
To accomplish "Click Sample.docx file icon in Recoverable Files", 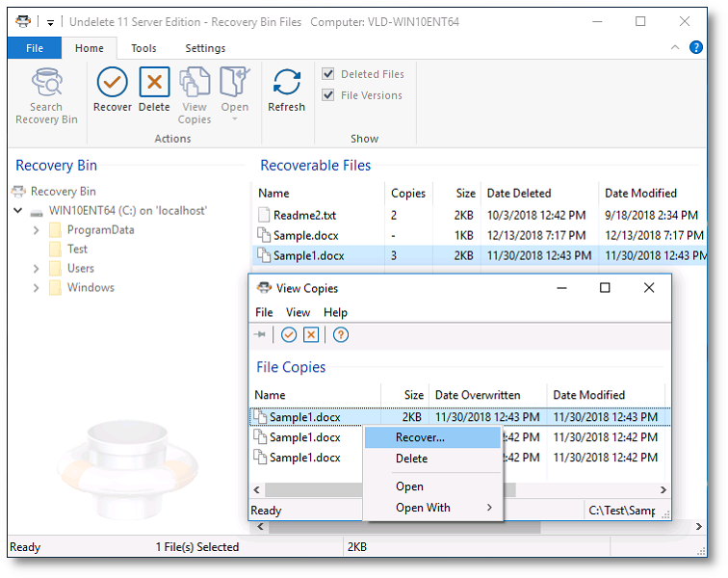I will [264, 235].
